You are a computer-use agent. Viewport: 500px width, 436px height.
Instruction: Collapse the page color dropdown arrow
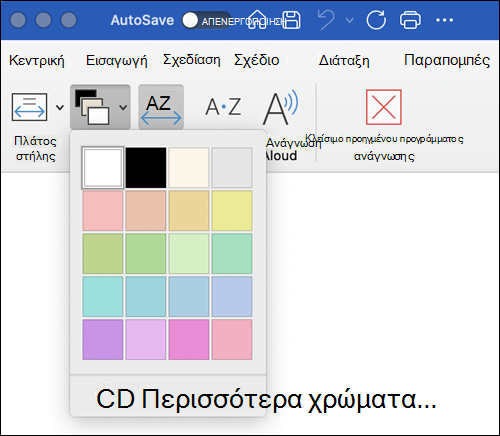tap(123, 107)
